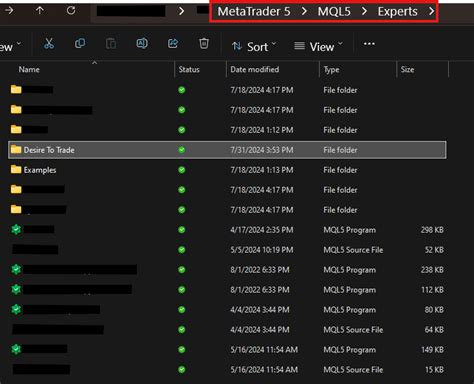Click the Up arrow navigation button

40,11
